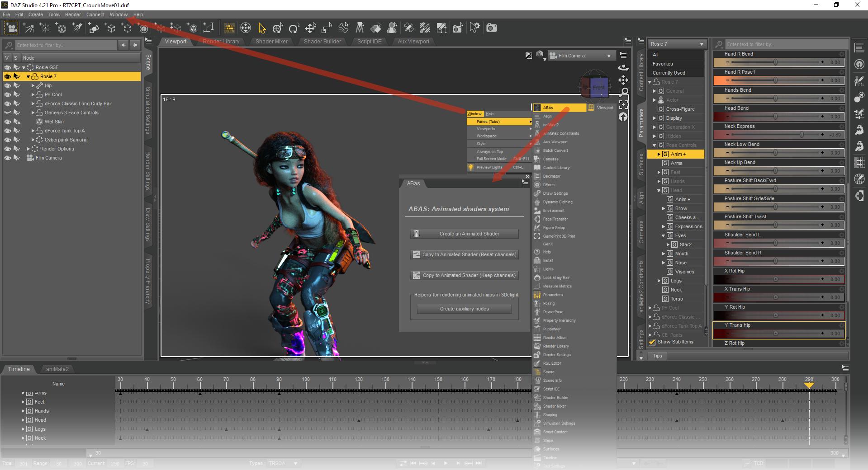Click the Hand R Pose1 slider handle

(775, 80)
